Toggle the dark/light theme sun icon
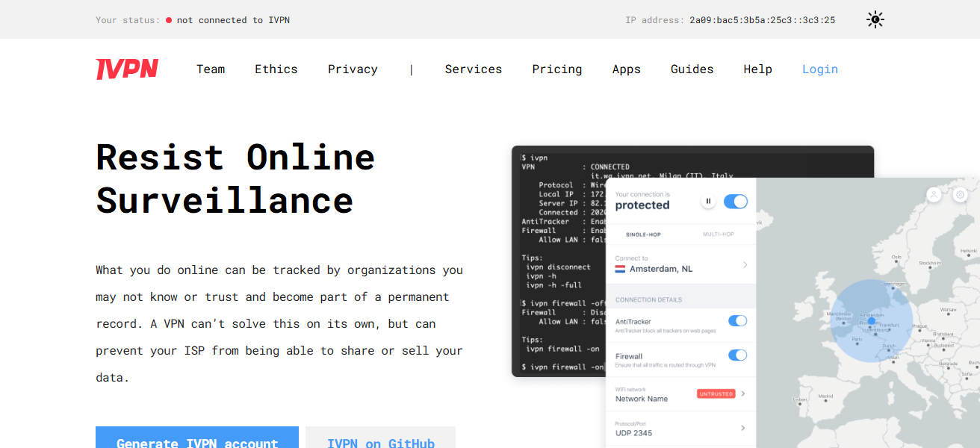 coord(875,20)
